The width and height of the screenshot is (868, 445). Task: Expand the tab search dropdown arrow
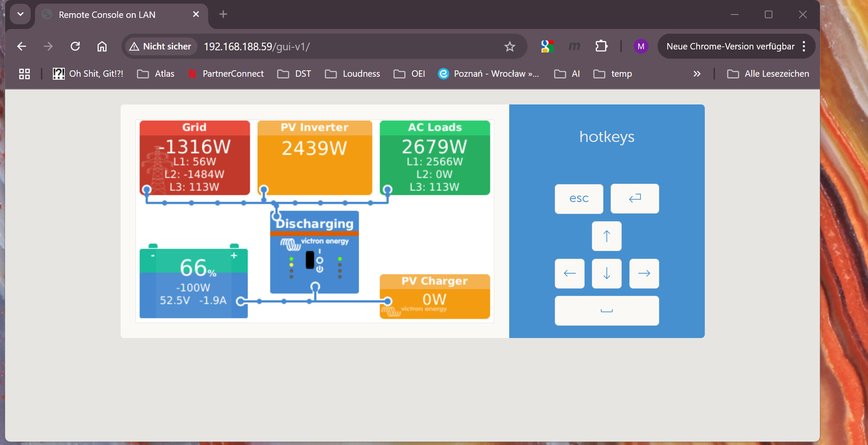click(20, 14)
